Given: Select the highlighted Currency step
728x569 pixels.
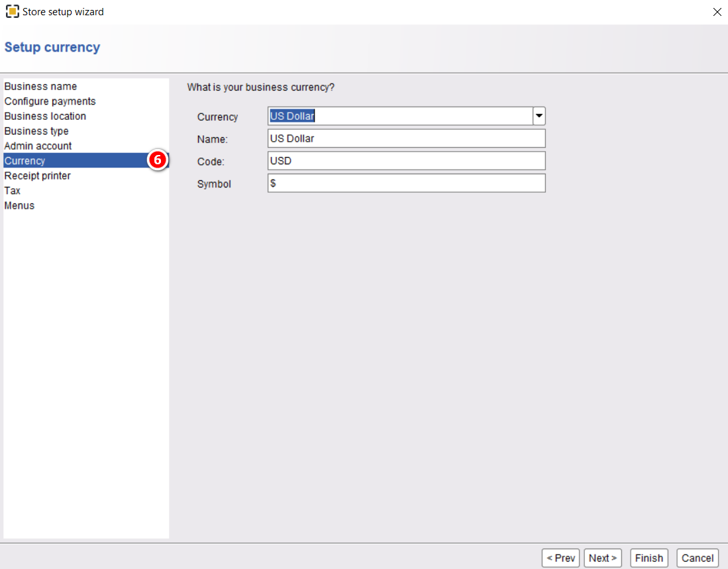Looking at the screenshot, I should pos(86,160).
